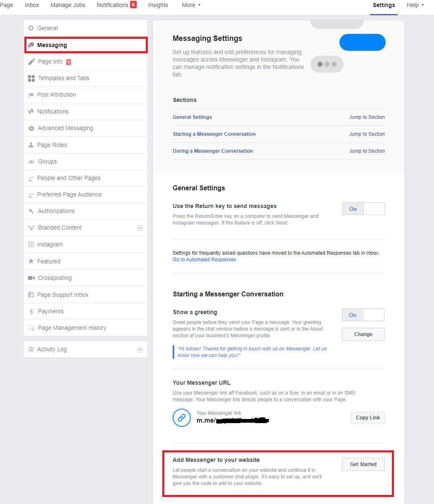Click the Branded Content handshake icon

31,228
